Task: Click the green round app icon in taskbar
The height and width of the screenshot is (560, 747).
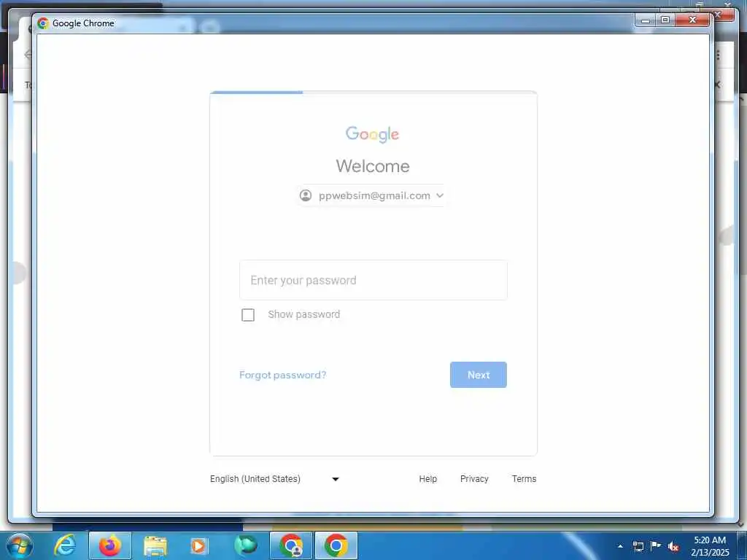Action: [246, 545]
